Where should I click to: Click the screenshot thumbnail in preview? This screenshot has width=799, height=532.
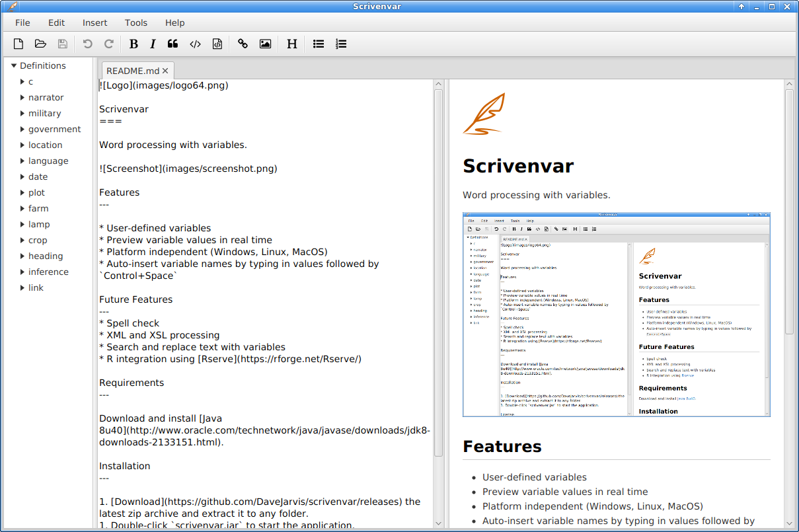click(616, 315)
